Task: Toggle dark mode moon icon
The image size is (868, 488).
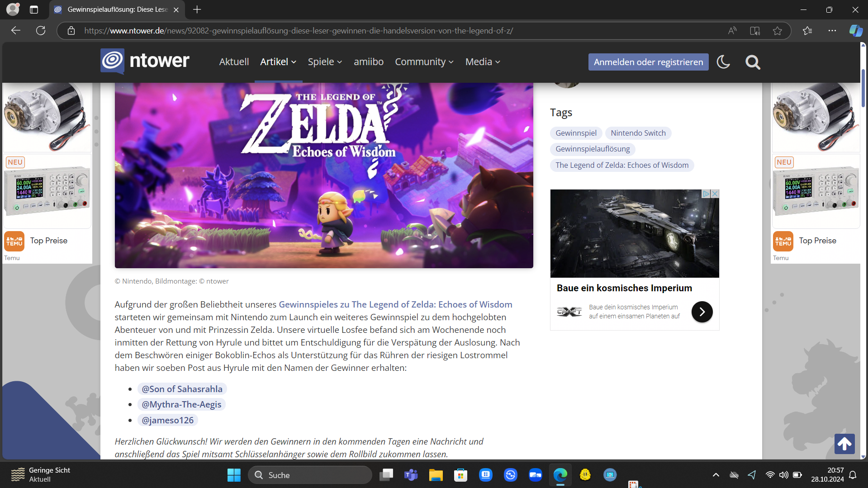Action: tap(723, 62)
